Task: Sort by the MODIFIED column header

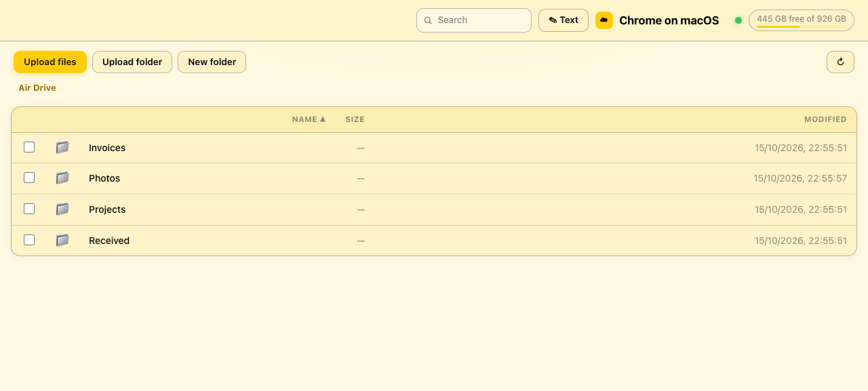Action: pyautogui.click(x=825, y=119)
